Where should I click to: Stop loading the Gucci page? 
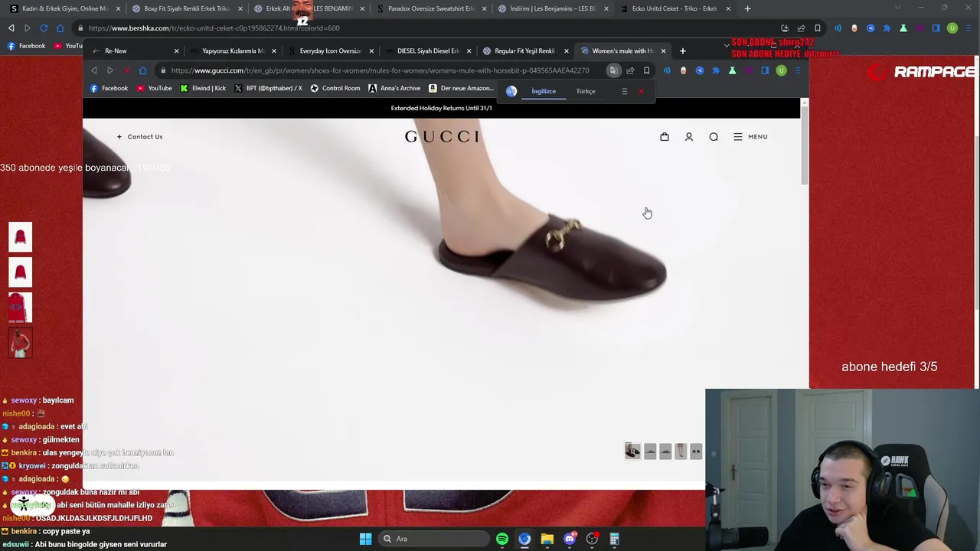[126, 70]
